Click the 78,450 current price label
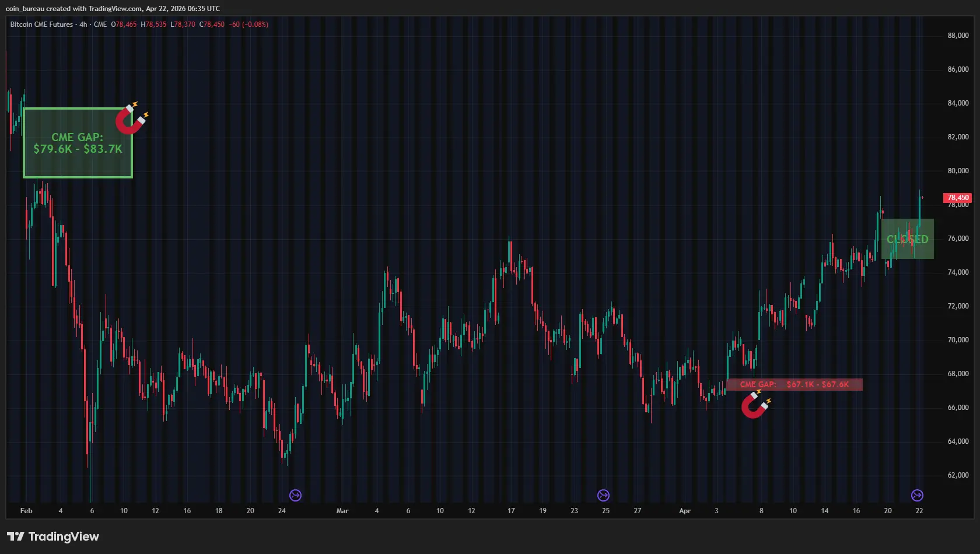The image size is (980, 554). [x=958, y=198]
